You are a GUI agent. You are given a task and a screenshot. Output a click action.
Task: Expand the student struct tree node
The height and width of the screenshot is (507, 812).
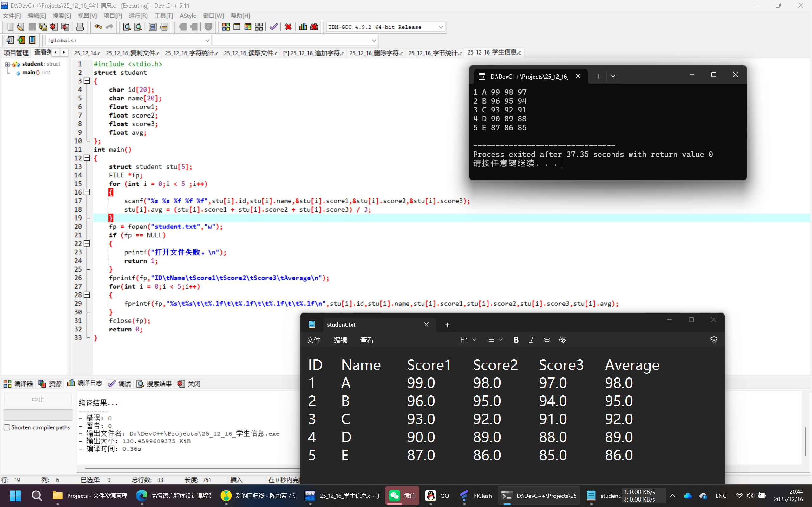pos(7,64)
